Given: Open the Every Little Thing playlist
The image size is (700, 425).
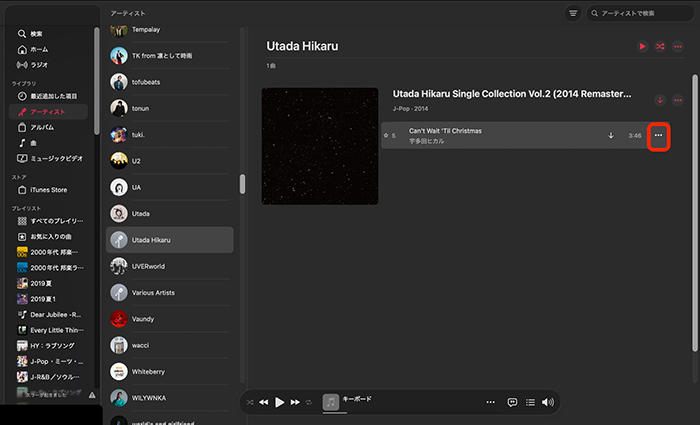Looking at the screenshot, I should pos(48,330).
